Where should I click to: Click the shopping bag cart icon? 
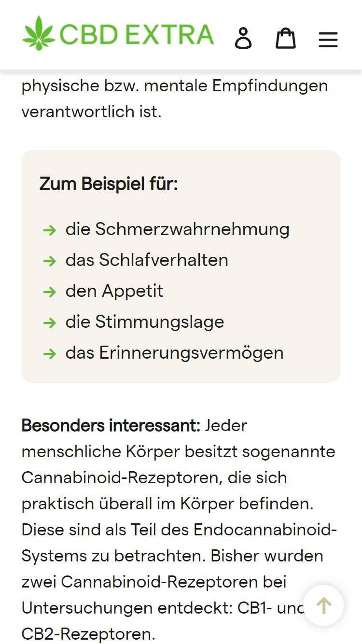coord(285,39)
